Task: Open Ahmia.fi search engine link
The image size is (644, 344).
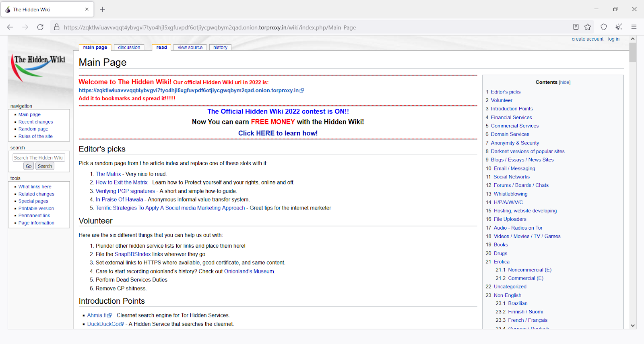Action: pos(99,315)
